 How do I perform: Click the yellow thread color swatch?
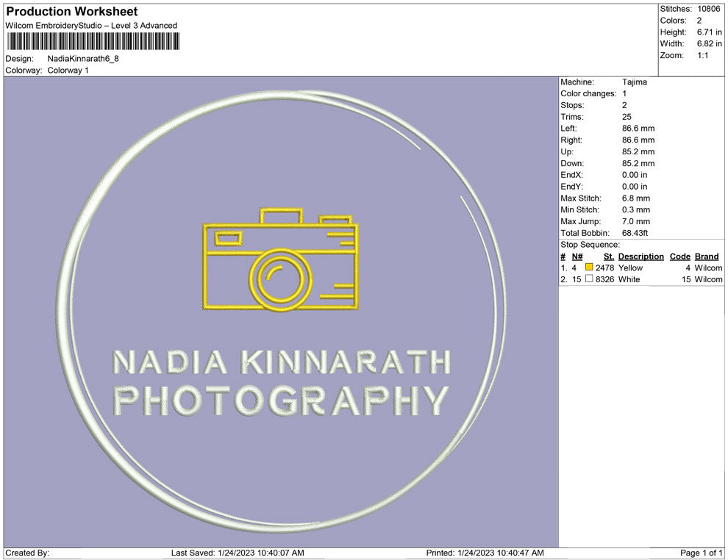coord(589,268)
